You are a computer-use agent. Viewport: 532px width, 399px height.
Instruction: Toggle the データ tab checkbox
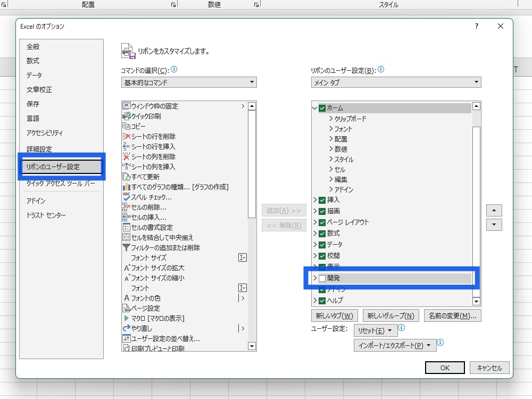point(322,245)
